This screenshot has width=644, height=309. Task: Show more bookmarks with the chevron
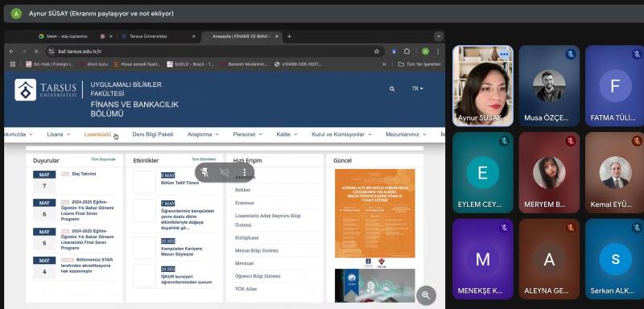(x=385, y=64)
